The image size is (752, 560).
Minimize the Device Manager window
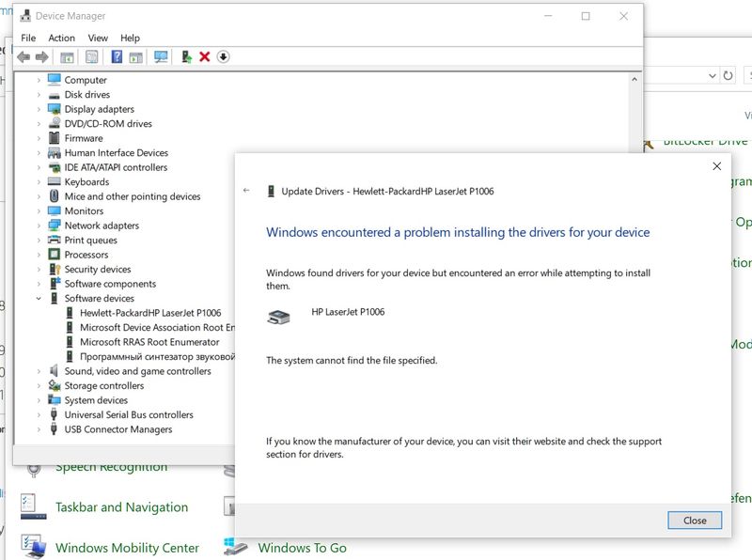(548, 16)
